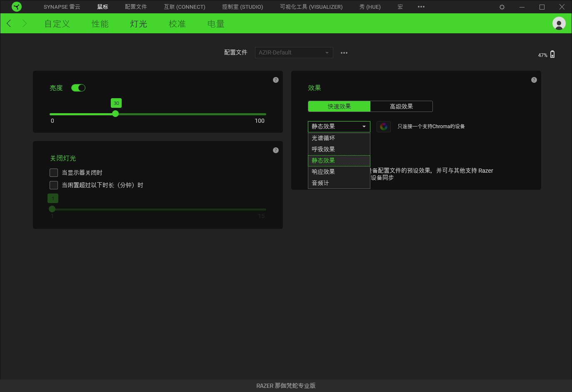Open the Chroma color wheel icon
Image resolution: width=572 pixels, height=392 pixels.
384,127
